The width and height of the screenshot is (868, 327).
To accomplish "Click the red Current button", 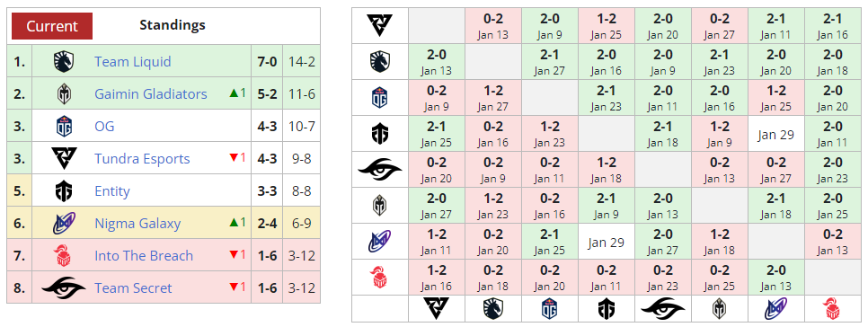I will coord(52,26).
